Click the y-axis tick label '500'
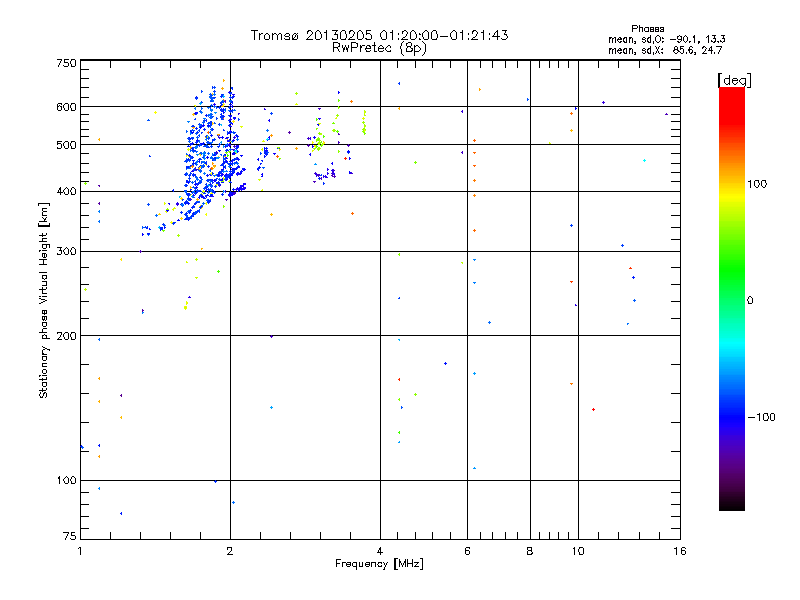This screenshot has height=600, width=800. (x=66, y=145)
